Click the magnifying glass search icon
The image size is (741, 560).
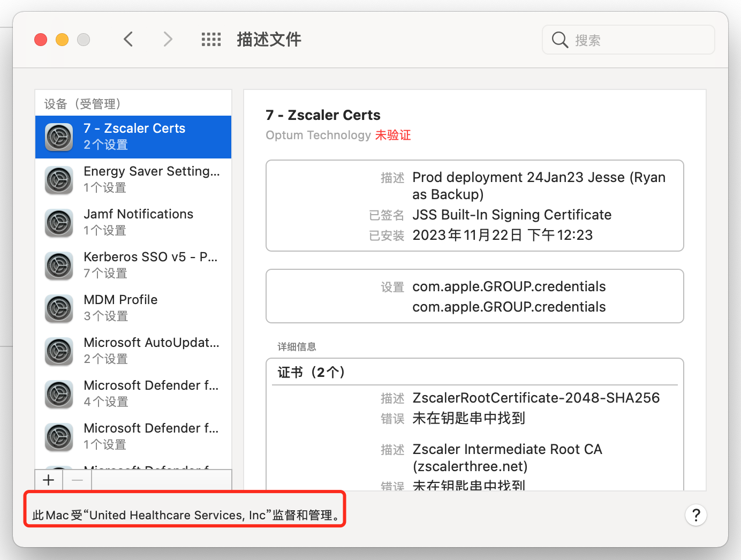[559, 40]
